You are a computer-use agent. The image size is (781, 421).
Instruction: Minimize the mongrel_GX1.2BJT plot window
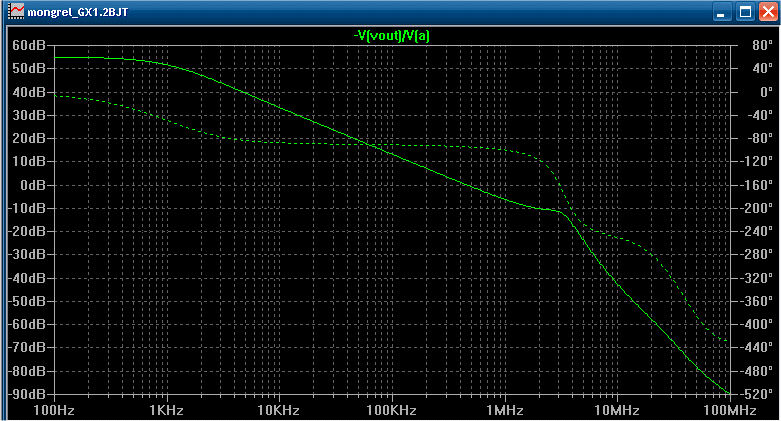pos(721,12)
